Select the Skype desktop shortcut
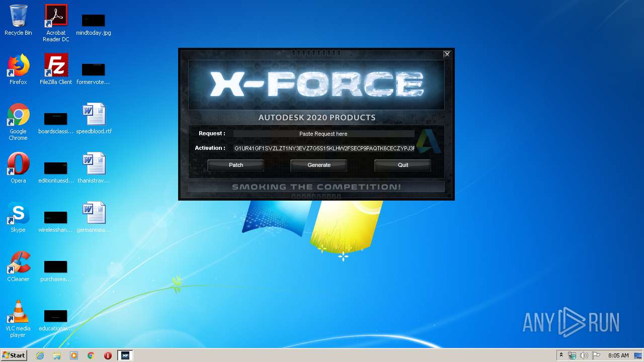The image size is (644, 362). (18, 217)
